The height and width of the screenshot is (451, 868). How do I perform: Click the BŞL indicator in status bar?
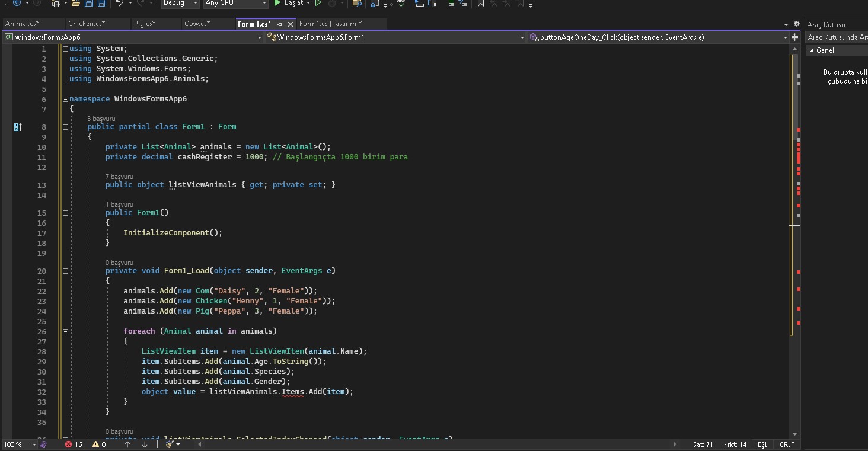click(762, 444)
